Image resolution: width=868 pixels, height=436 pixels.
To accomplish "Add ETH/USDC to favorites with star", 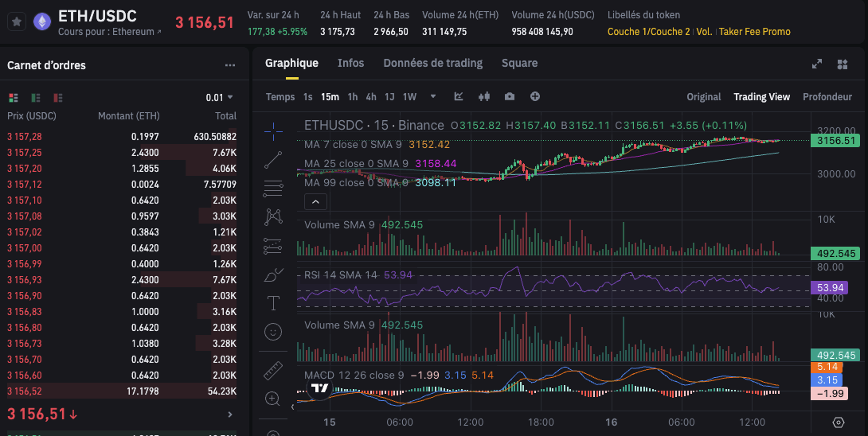I will [x=17, y=22].
